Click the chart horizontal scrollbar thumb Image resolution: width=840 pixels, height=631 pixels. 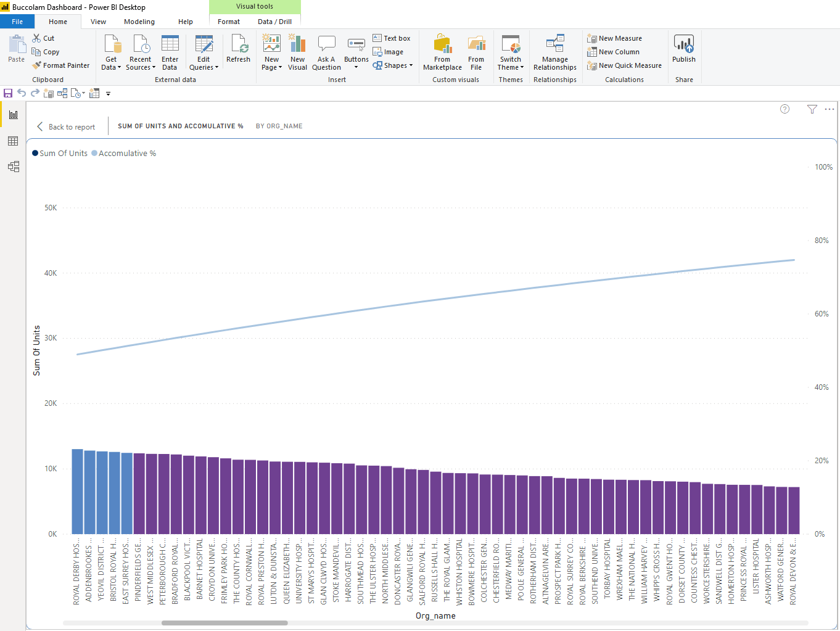[x=224, y=623]
